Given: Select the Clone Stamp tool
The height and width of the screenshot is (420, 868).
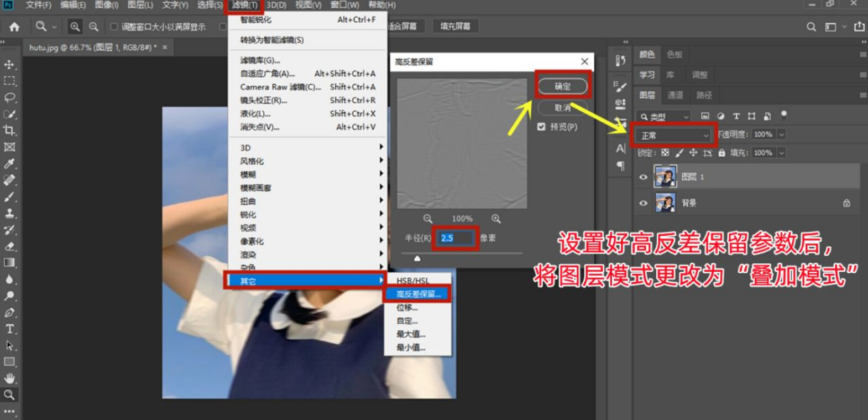Looking at the screenshot, I should (9, 213).
